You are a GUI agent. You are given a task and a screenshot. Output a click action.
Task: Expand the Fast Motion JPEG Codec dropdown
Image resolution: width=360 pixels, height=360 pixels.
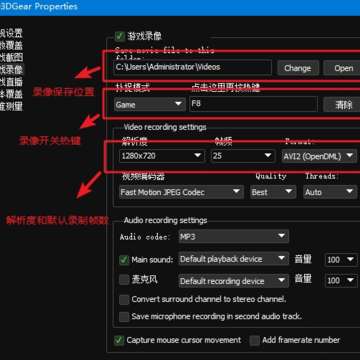click(181, 192)
